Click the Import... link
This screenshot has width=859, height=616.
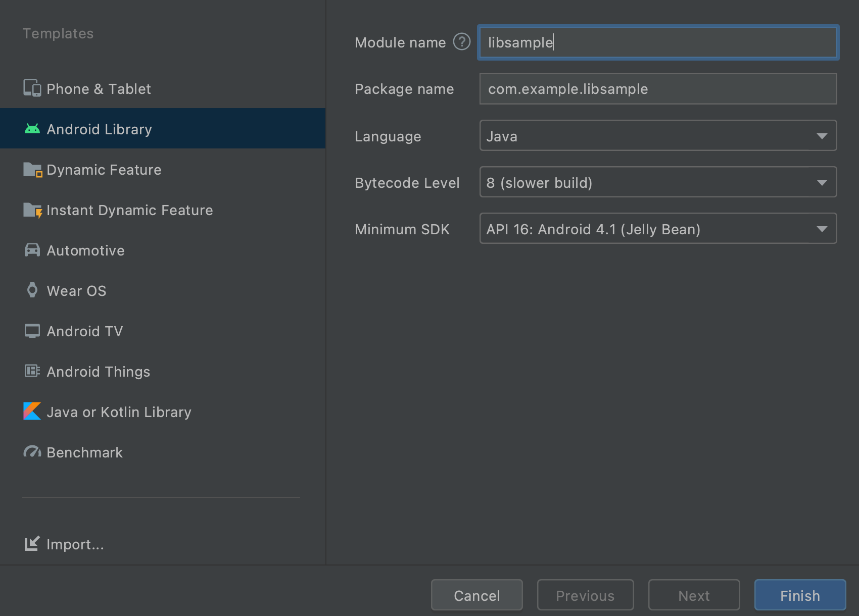[75, 544]
